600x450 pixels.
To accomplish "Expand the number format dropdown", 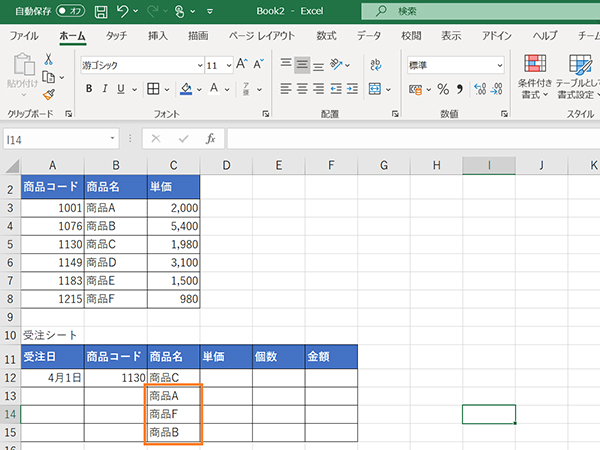I will (498, 65).
